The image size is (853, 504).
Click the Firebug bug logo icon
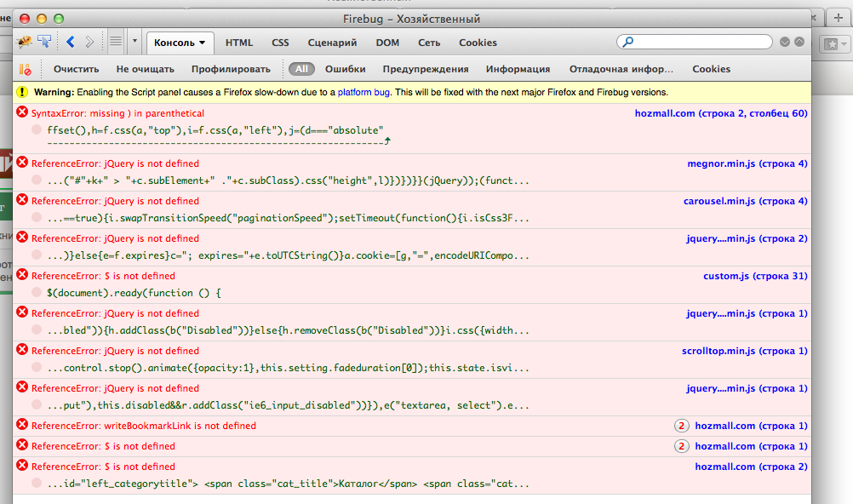pyautogui.click(x=24, y=42)
